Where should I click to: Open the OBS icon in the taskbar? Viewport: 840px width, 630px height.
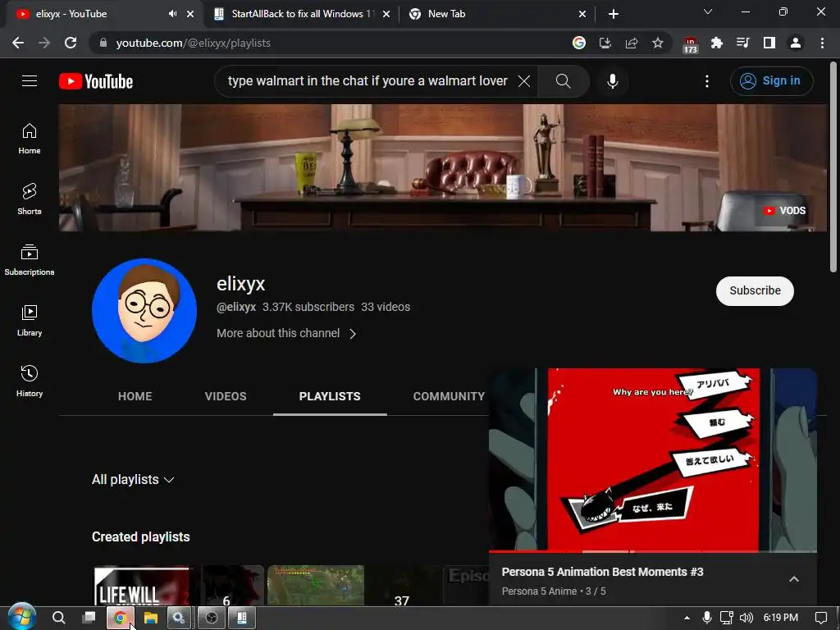(x=212, y=618)
